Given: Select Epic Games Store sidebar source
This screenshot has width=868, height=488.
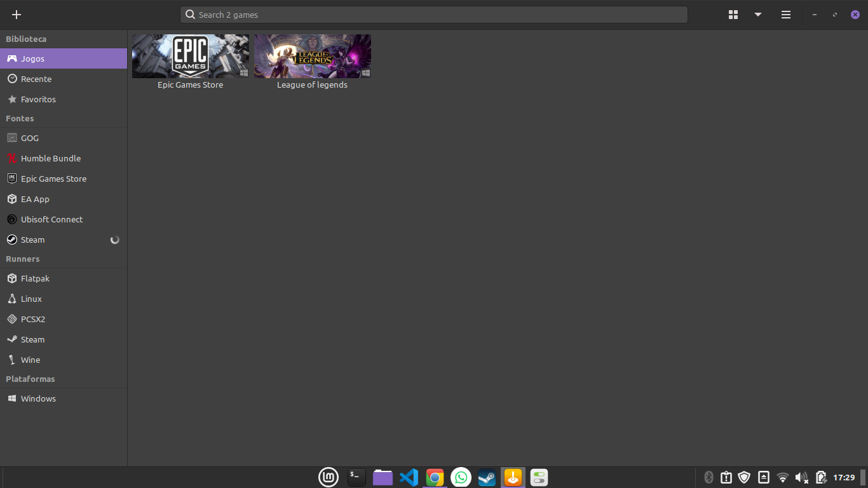Looking at the screenshot, I should [53, 179].
